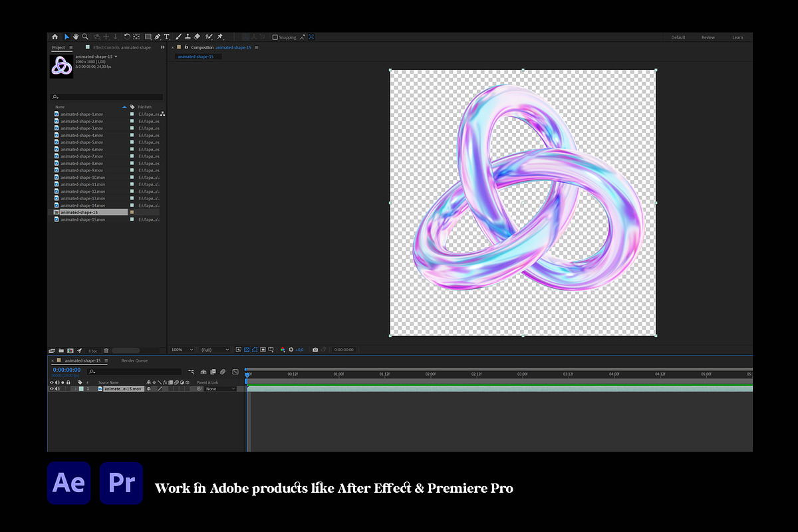This screenshot has width=798, height=532.
Task: Click label swatch of animated-shape-1.mov
Action: (x=132, y=114)
